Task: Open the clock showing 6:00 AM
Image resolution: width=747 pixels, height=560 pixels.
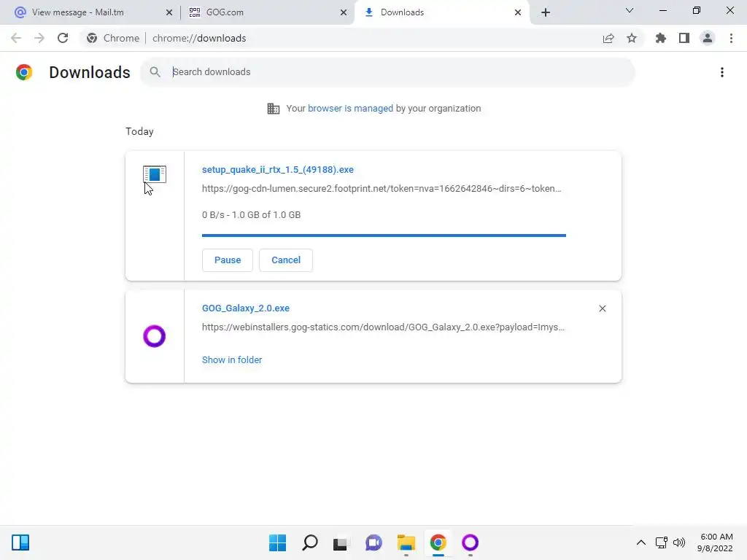Action: [x=715, y=542]
